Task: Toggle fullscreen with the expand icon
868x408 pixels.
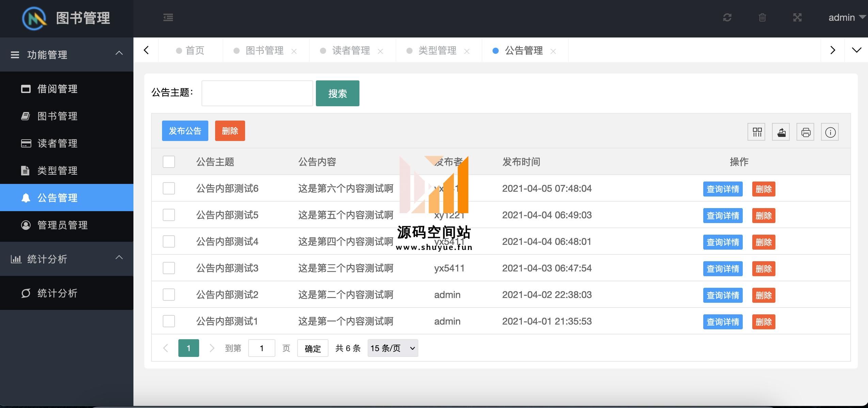Action: (798, 17)
